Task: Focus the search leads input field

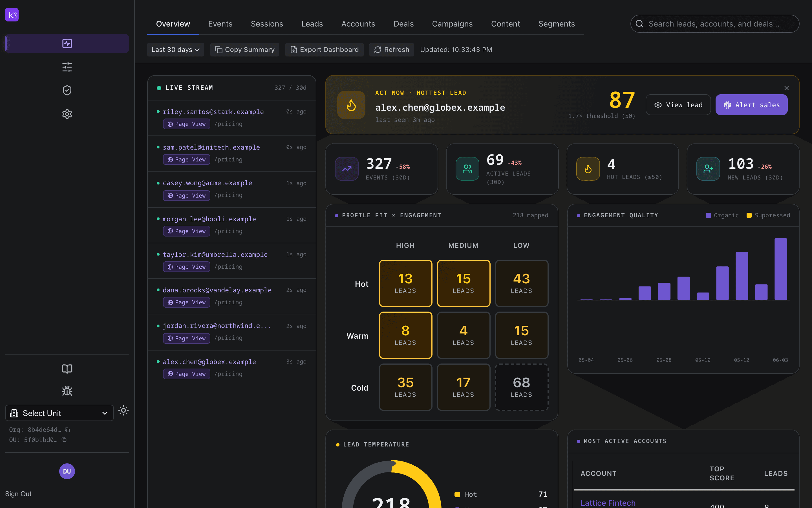Action: pos(715,24)
